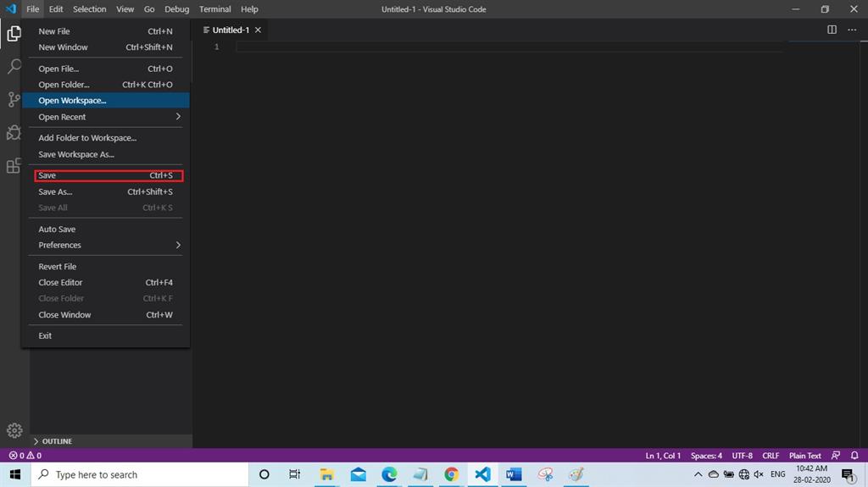This screenshot has height=487, width=868.
Task: Select Close Window menu item
Action: [x=106, y=314]
